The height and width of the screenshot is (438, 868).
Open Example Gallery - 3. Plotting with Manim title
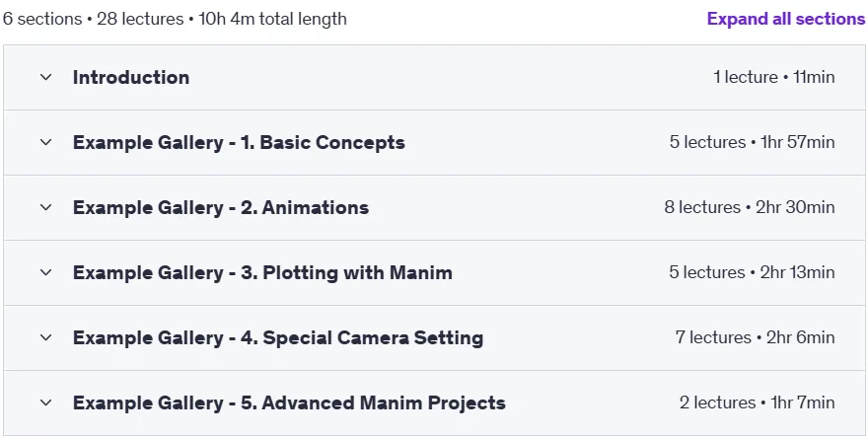pyautogui.click(x=262, y=272)
